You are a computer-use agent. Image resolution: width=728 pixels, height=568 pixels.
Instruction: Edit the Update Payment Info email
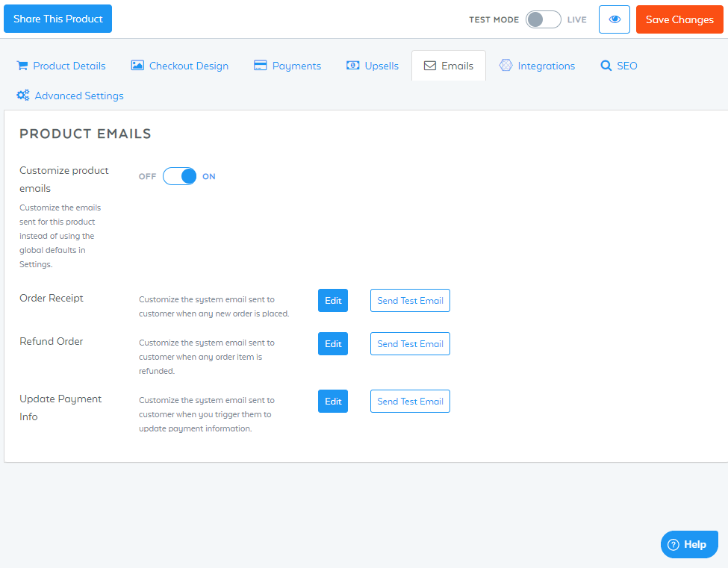pyautogui.click(x=333, y=402)
